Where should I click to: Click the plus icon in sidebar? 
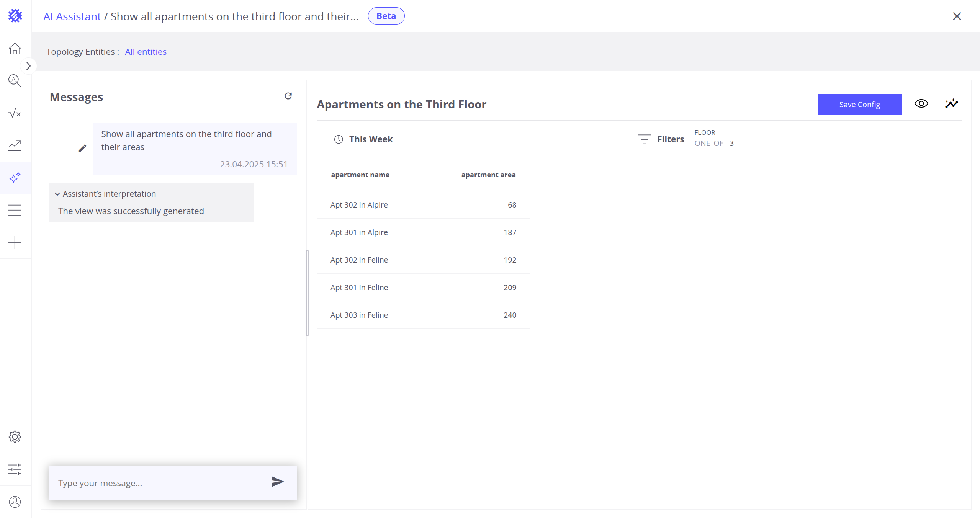coord(15,242)
